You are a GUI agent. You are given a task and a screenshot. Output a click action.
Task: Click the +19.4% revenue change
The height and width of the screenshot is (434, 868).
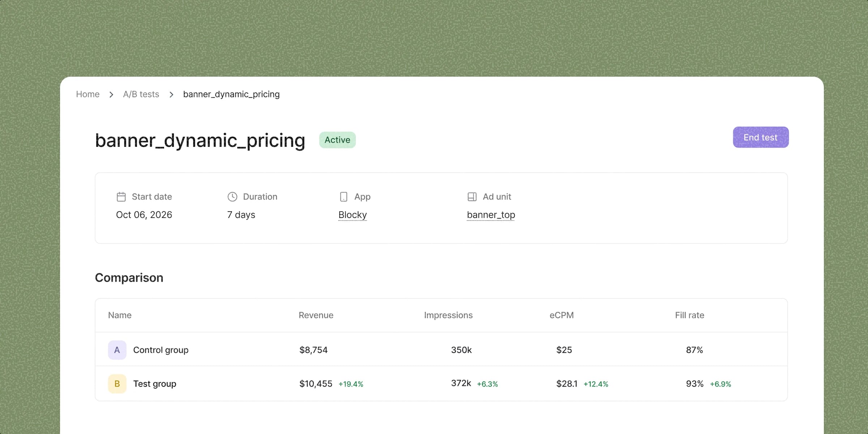point(351,384)
